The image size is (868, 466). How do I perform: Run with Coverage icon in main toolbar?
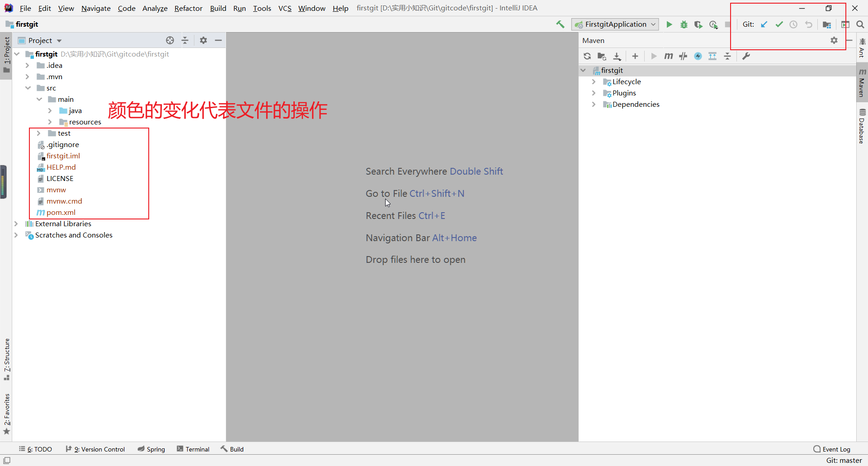pyautogui.click(x=698, y=24)
